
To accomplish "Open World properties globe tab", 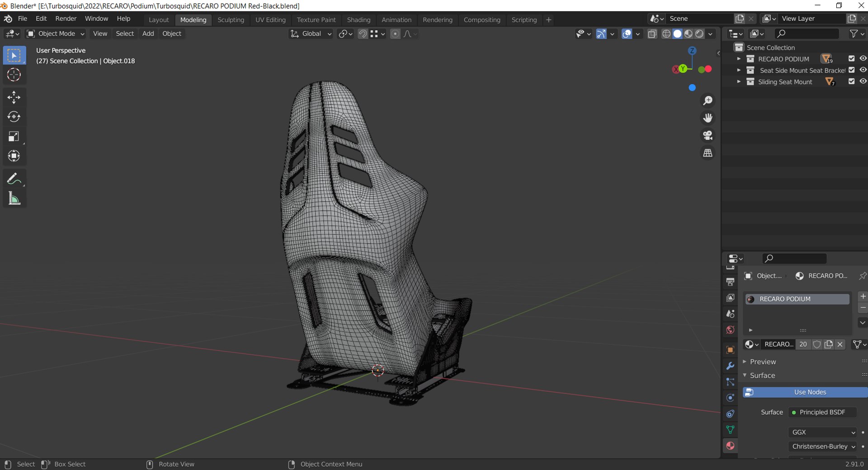I will 730,330.
